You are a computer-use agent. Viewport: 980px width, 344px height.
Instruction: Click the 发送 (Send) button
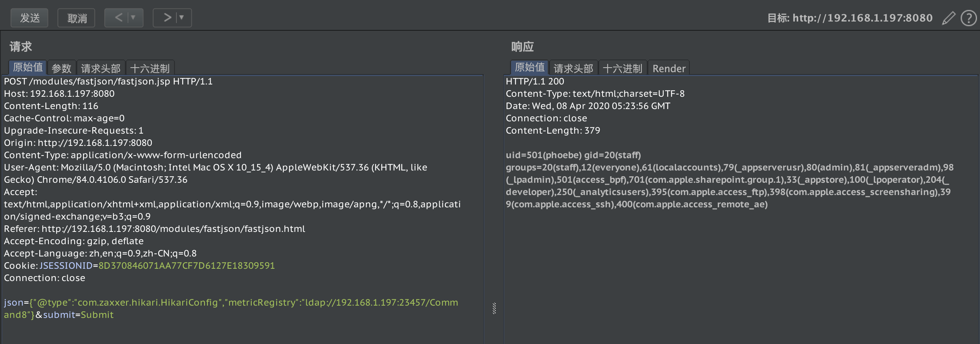point(29,18)
